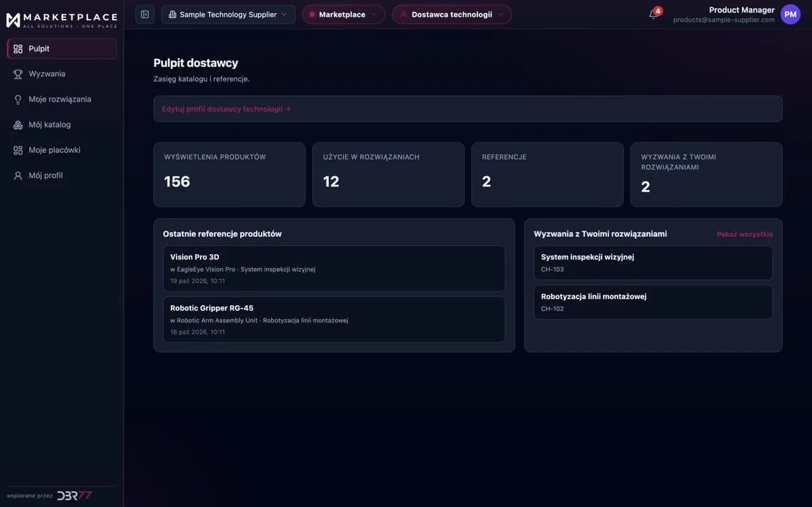
Task: Click the Użycie w rozwiązaniach stat card
Action: pyautogui.click(x=388, y=175)
